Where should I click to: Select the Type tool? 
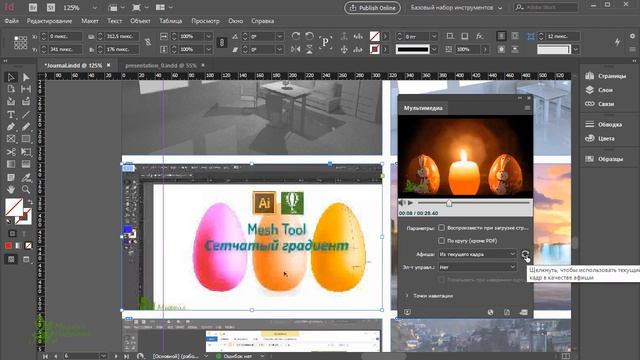[x=11, y=115]
